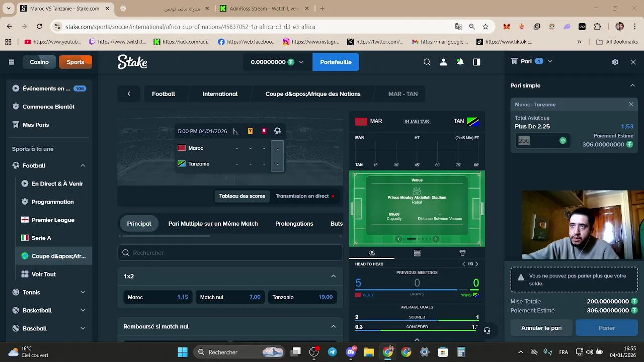Go to next head-to-head page
The height and width of the screenshot is (362, 644).
[477, 264]
